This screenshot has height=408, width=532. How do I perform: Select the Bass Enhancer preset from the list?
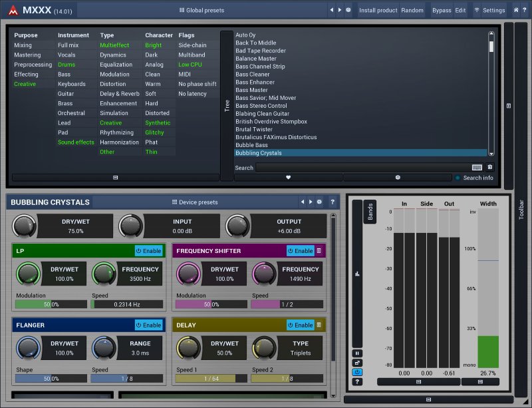[x=255, y=82]
